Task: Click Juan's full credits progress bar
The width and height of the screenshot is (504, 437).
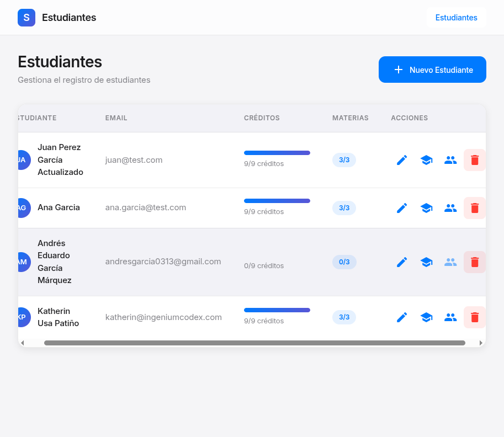Action: point(277,153)
